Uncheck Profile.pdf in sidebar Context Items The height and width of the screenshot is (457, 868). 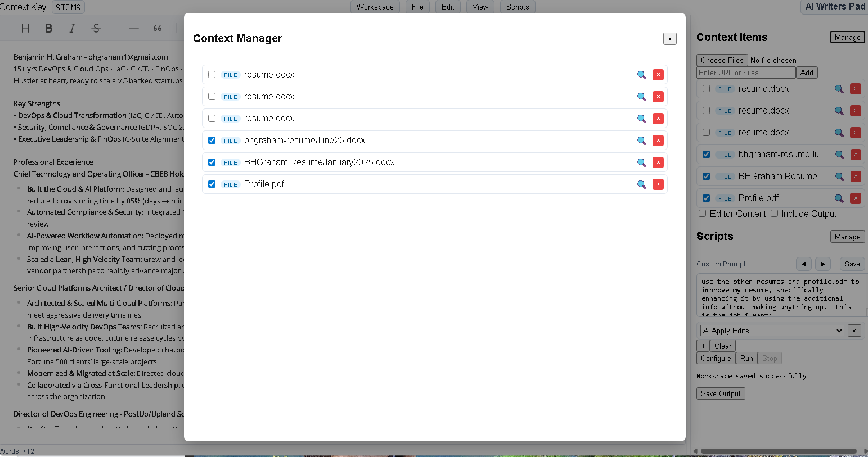pyautogui.click(x=706, y=198)
